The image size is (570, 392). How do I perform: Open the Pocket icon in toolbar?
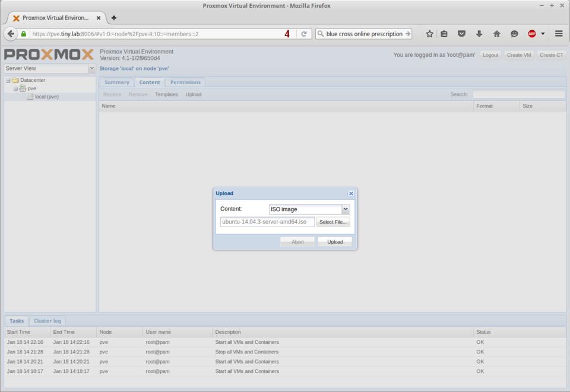[461, 34]
